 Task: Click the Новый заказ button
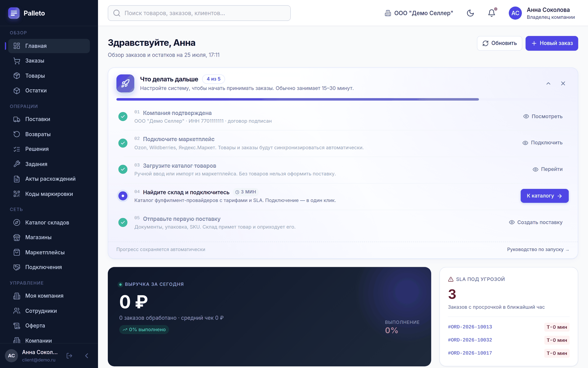[552, 43]
